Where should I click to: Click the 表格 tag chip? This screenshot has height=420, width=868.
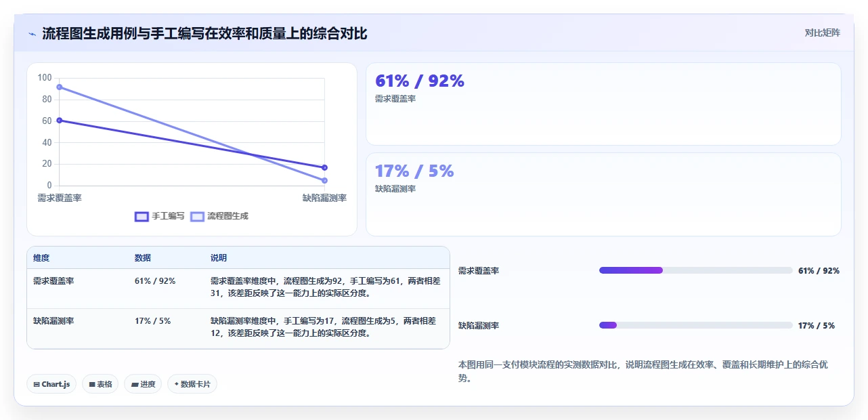point(100,384)
